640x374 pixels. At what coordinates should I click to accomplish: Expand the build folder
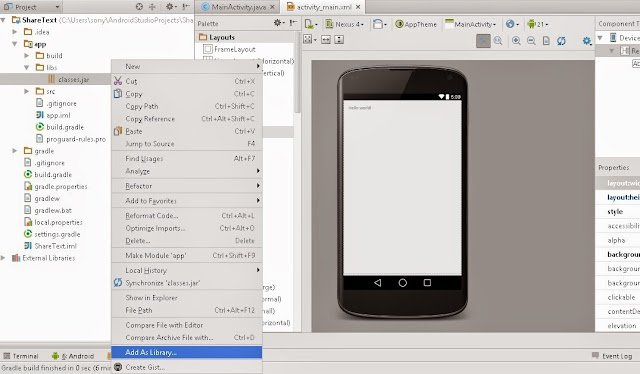tap(27, 55)
